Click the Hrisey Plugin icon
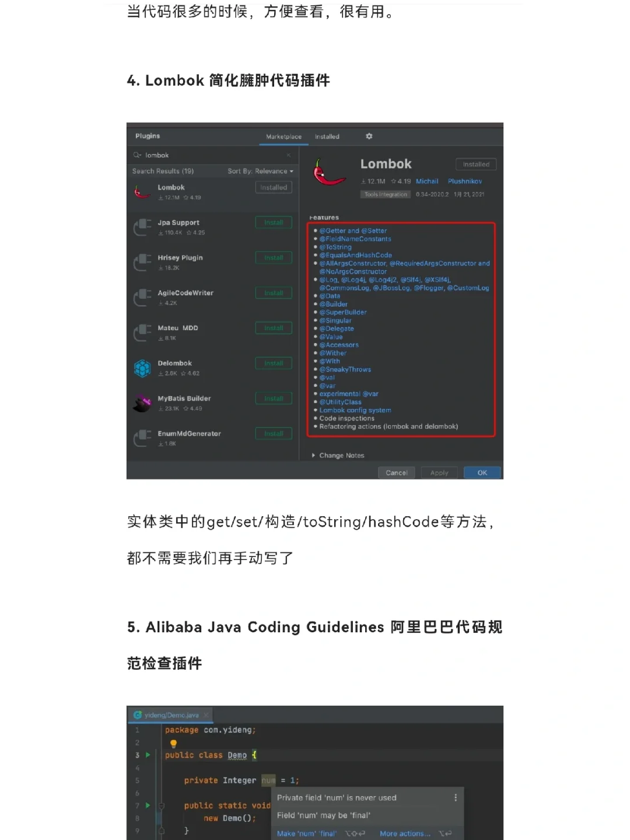The height and width of the screenshot is (840, 630). tap(143, 262)
